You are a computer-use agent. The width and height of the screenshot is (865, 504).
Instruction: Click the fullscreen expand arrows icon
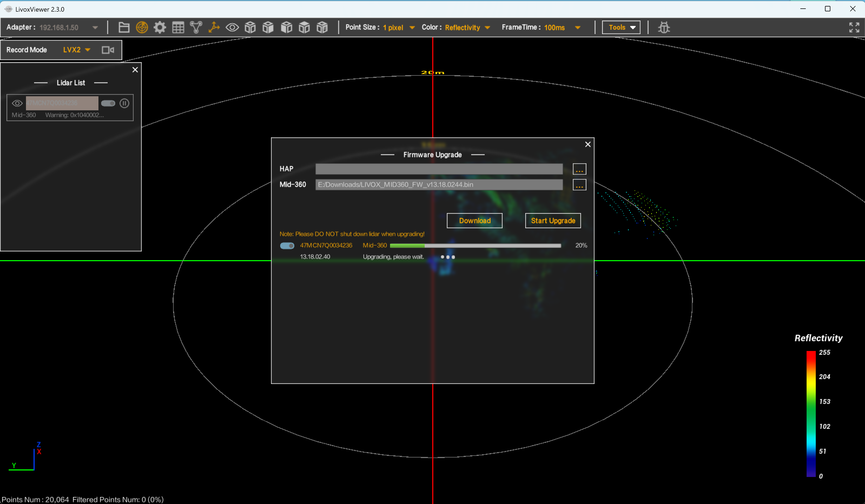854,28
